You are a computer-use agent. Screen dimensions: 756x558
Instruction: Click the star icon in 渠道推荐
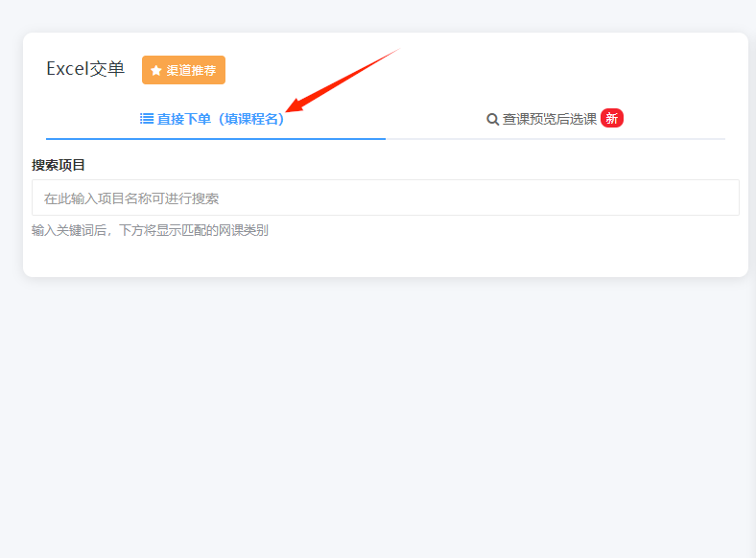(155, 70)
